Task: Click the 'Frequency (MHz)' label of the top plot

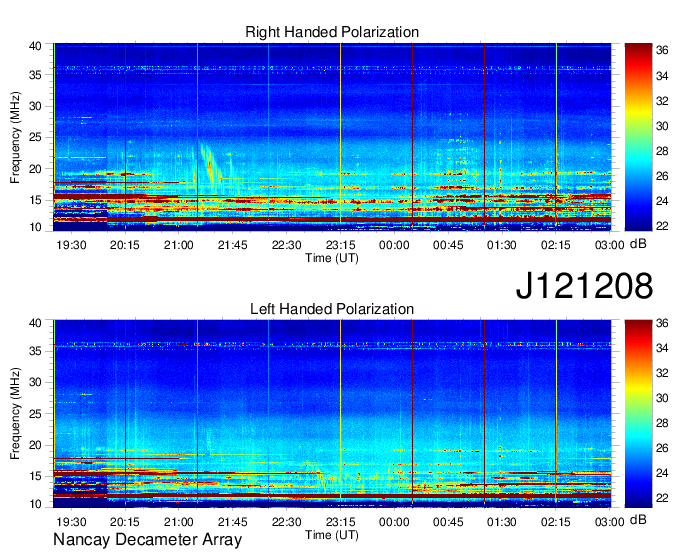Action: click(x=15, y=137)
